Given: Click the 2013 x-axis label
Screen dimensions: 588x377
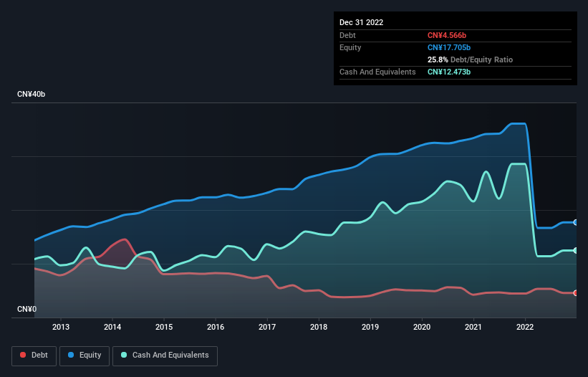Looking at the screenshot, I should (61, 327).
